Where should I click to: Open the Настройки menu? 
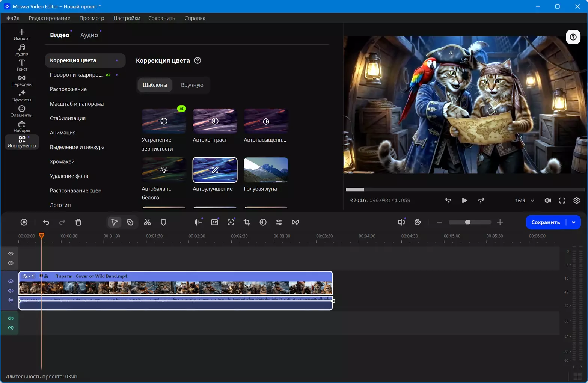tap(127, 18)
